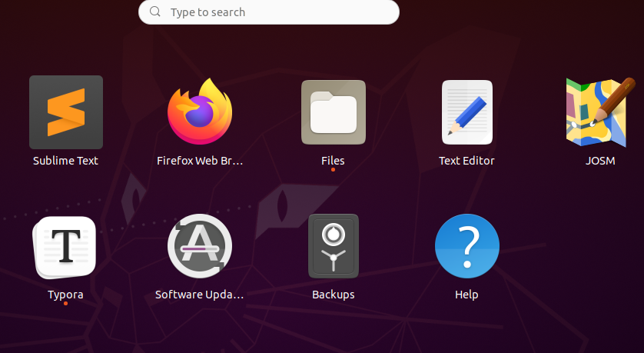Click the "Text Editor" label
This screenshot has width=644, height=353.
tap(466, 161)
